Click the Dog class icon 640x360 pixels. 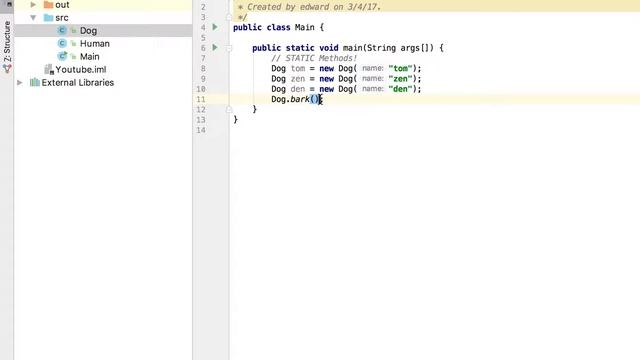point(62,30)
